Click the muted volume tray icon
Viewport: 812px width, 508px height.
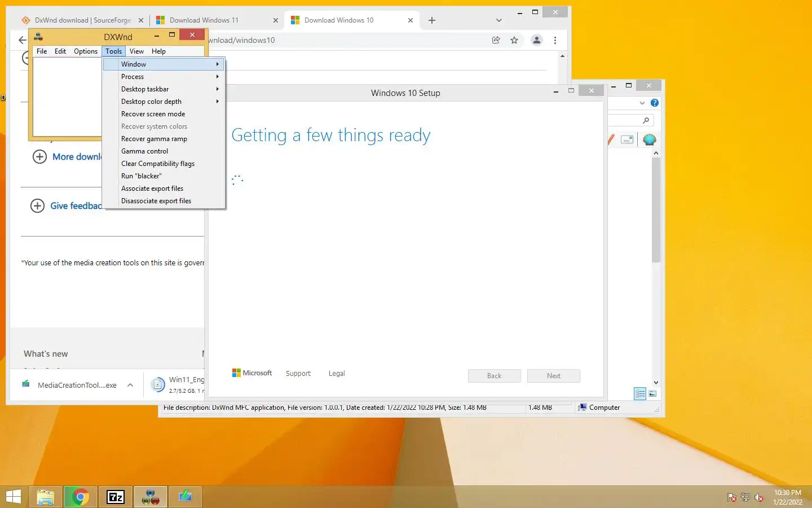759,497
